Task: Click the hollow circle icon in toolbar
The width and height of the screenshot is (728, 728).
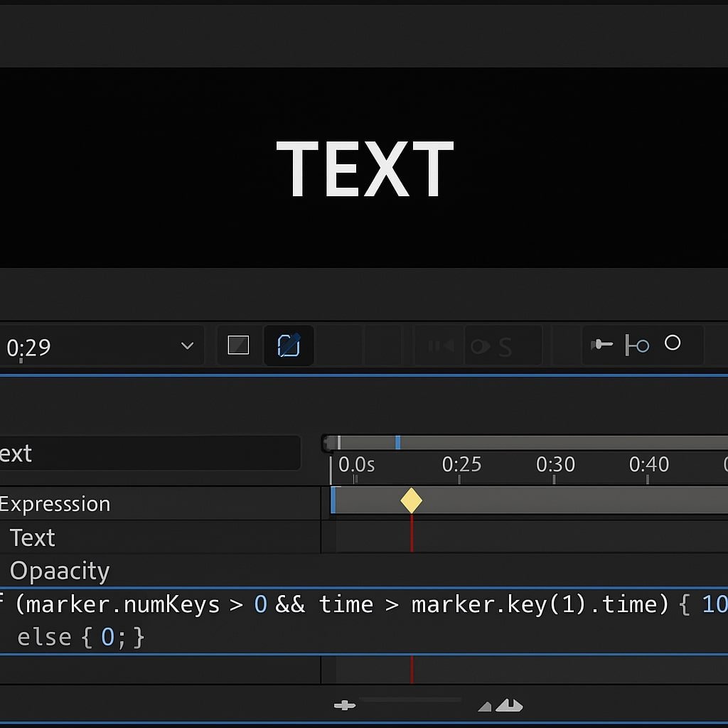Action: pos(673,343)
